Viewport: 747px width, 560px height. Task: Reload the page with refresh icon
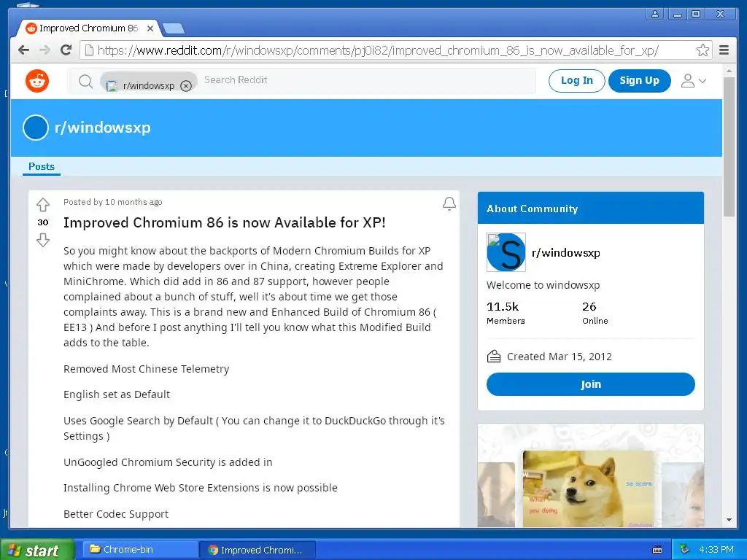coord(66,50)
